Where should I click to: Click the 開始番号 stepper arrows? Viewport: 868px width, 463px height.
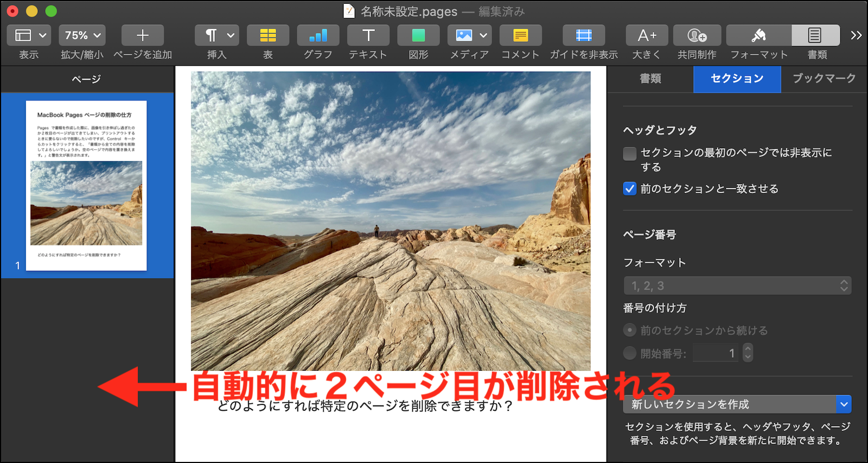(748, 353)
